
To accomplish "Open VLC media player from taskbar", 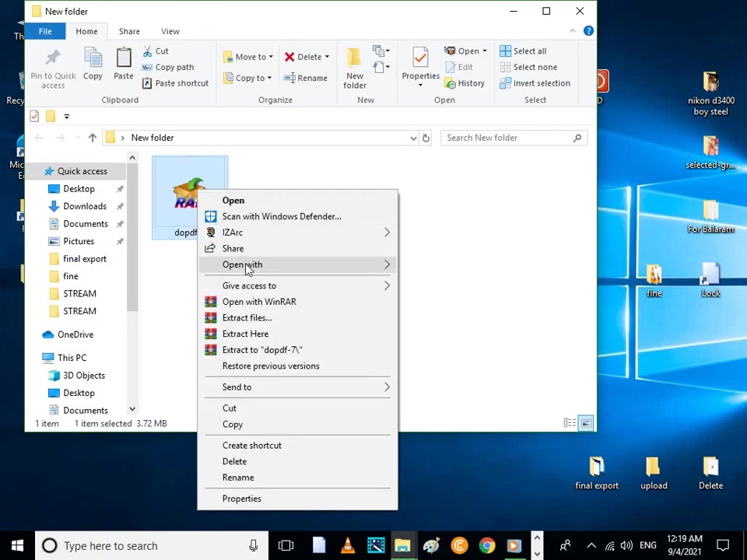I will pos(348,545).
